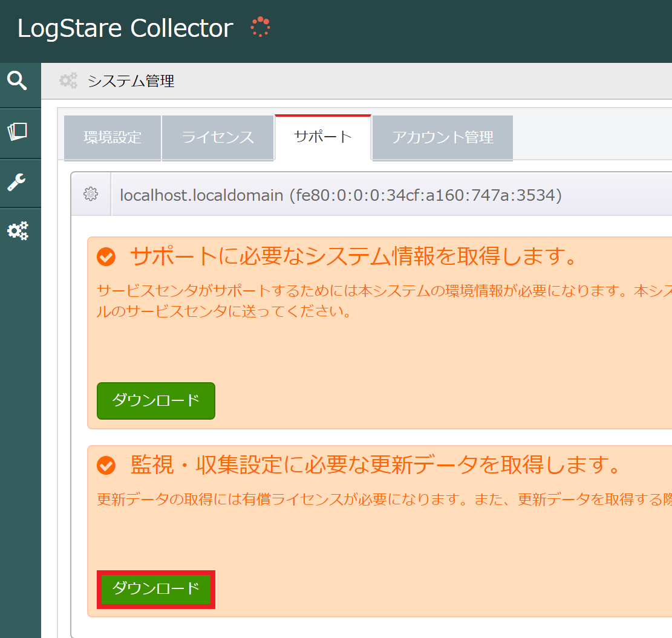
Task: Click ダウンロード button for update data
Action: pyautogui.click(x=156, y=589)
